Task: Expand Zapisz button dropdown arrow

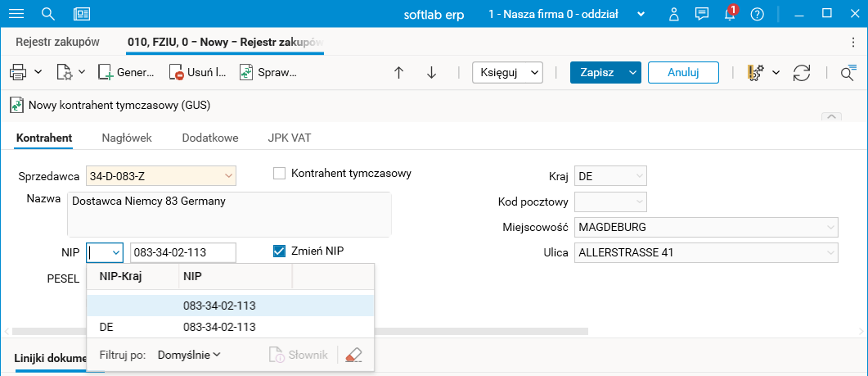Action: tap(632, 72)
